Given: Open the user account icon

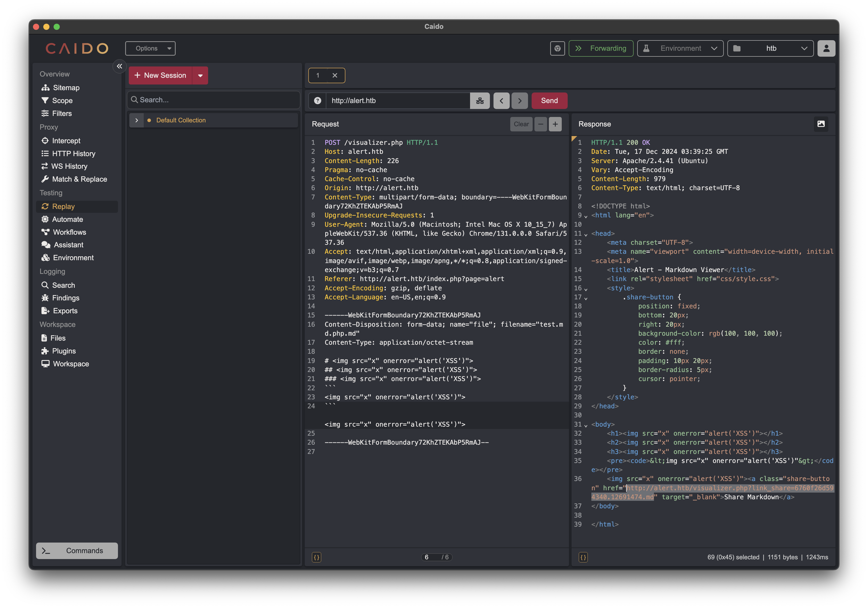Looking at the screenshot, I should 826,48.
